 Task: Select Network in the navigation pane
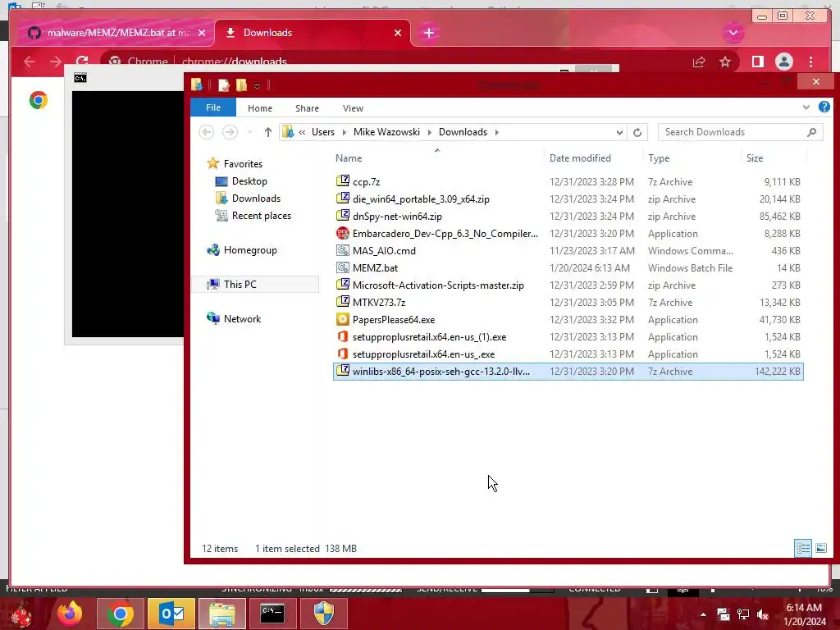pyautogui.click(x=242, y=319)
